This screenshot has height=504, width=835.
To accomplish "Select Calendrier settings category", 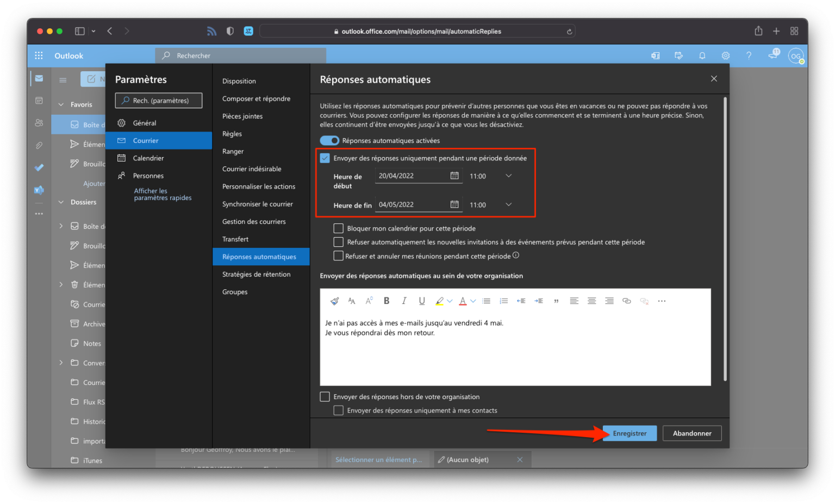I will click(159, 158).
